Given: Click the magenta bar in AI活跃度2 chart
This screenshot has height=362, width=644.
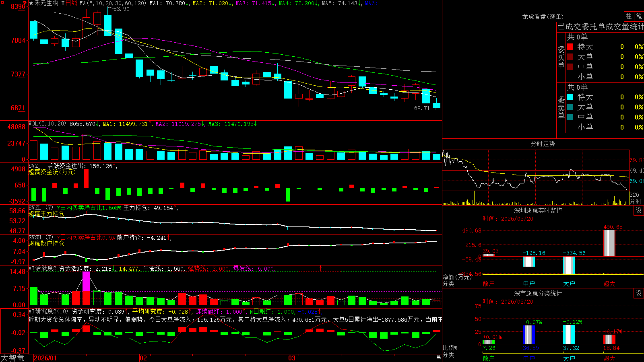Looking at the screenshot, I should pos(86,281).
